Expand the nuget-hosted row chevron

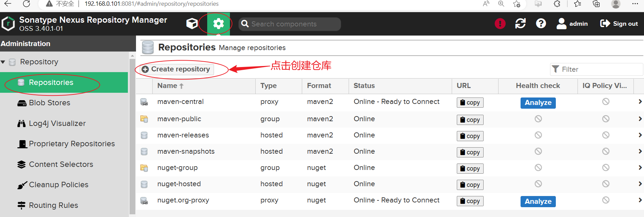point(640,184)
